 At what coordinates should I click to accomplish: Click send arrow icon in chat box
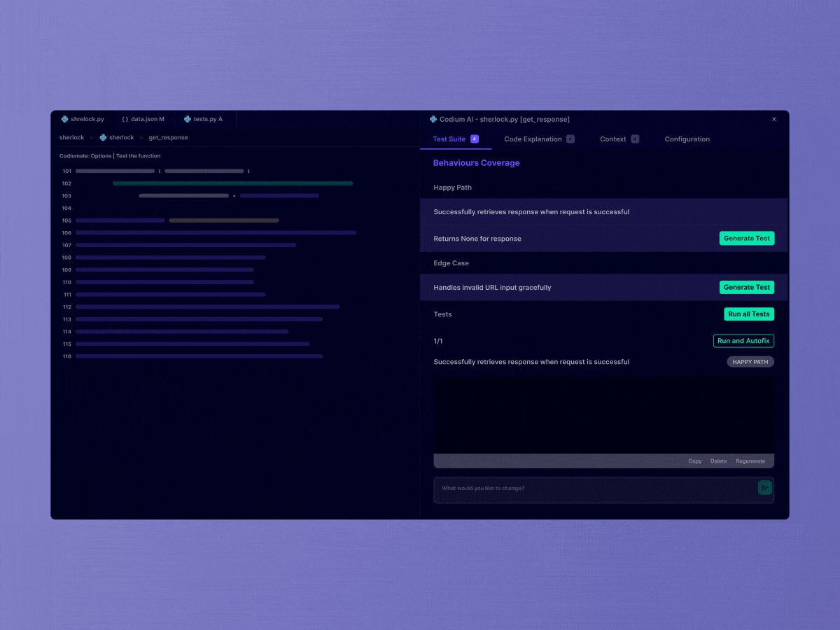click(x=764, y=487)
